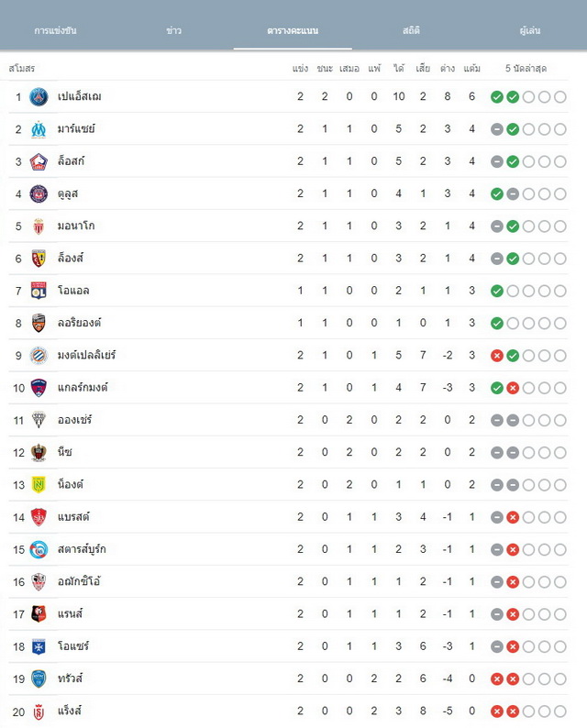Select the Monaco club badge
Screen dimensions: 587x728
(x=39, y=226)
